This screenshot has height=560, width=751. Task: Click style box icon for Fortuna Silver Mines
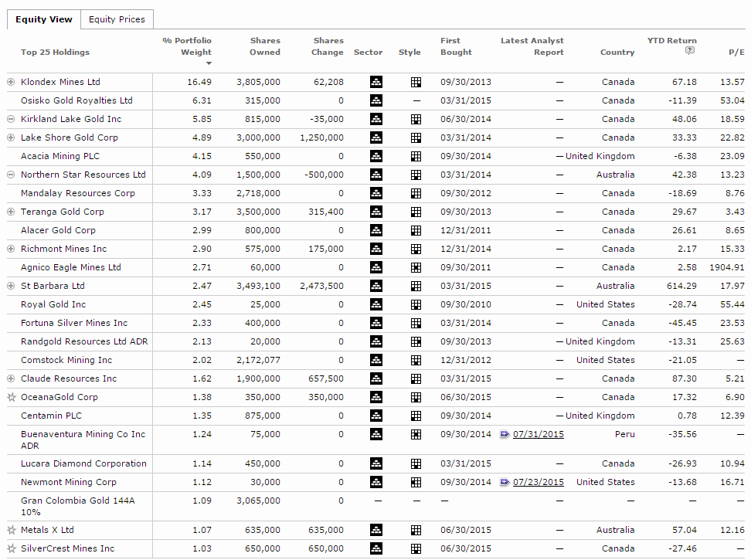416,324
